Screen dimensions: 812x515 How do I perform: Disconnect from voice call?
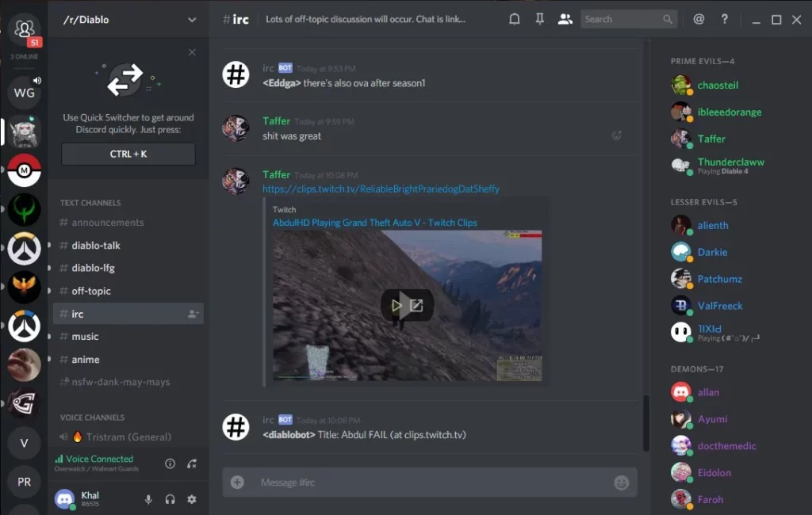(x=192, y=463)
